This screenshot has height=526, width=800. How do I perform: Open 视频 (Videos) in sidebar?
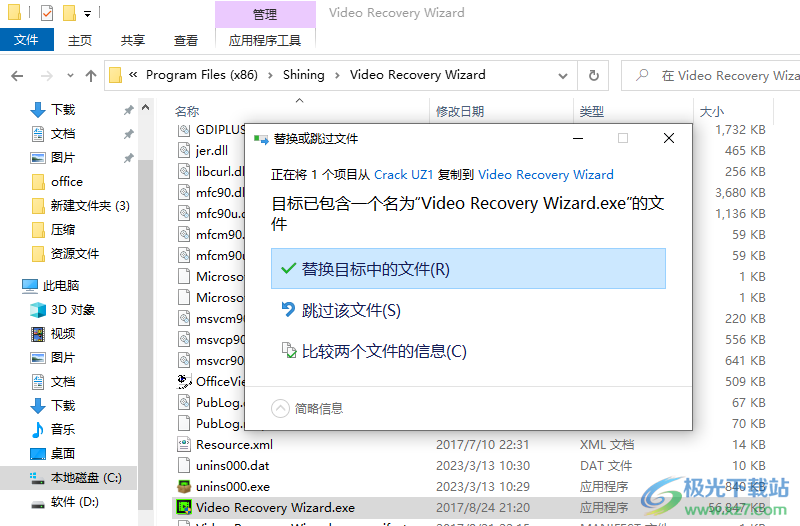63,334
